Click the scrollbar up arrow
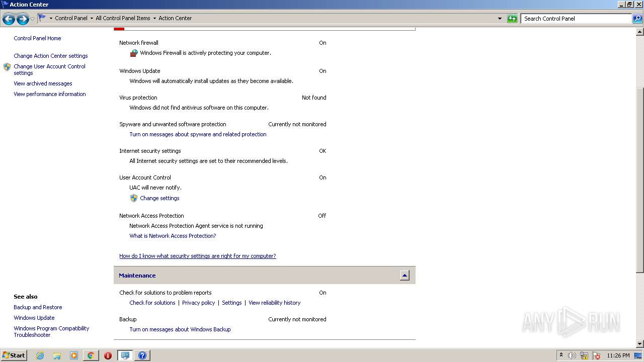The width and height of the screenshot is (644, 362). pyautogui.click(x=640, y=32)
